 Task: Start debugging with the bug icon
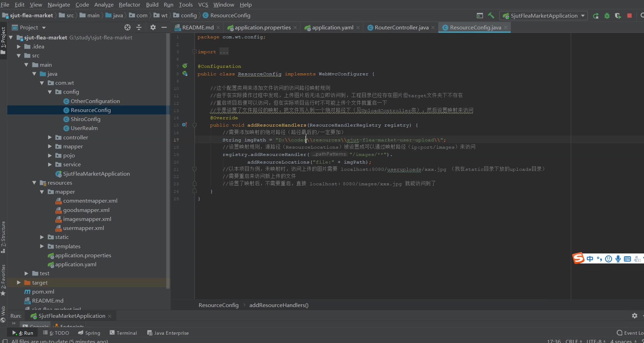pyautogui.click(x=607, y=16)
